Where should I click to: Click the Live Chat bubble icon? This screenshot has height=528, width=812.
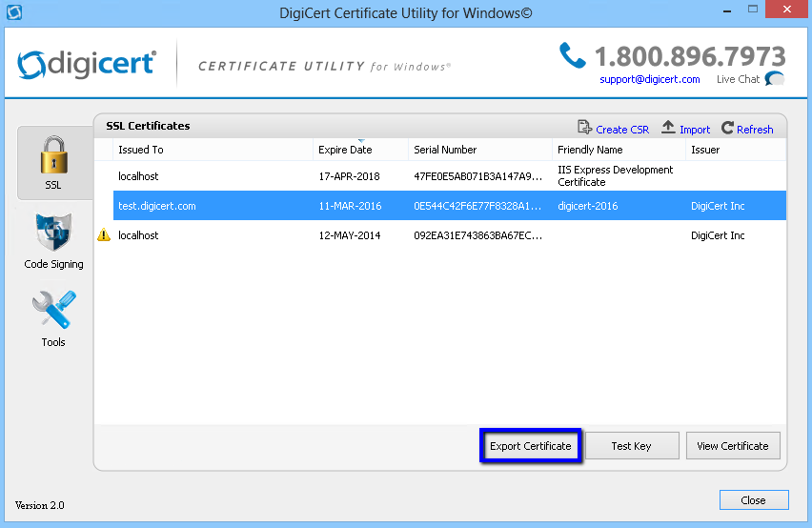point(775,79)
